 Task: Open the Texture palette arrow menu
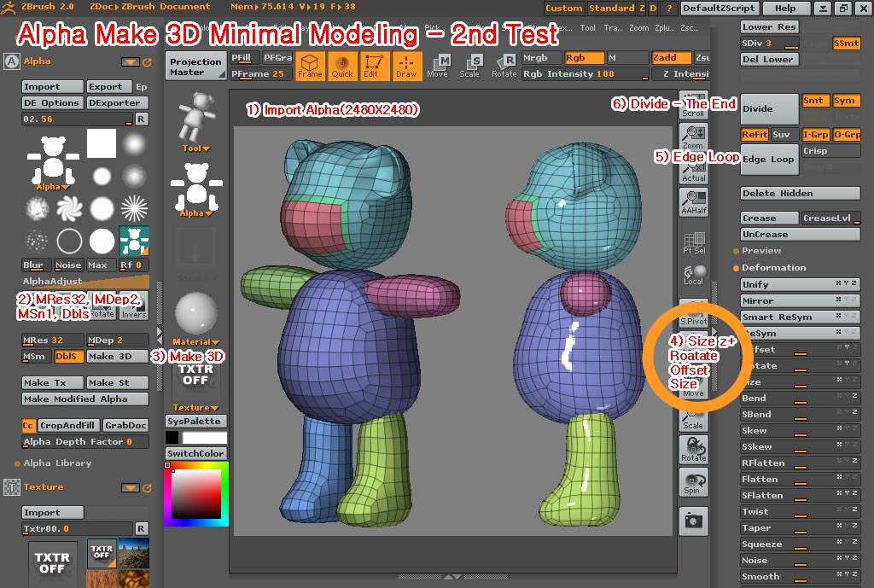pyautogui.click(x=131, y=487)
